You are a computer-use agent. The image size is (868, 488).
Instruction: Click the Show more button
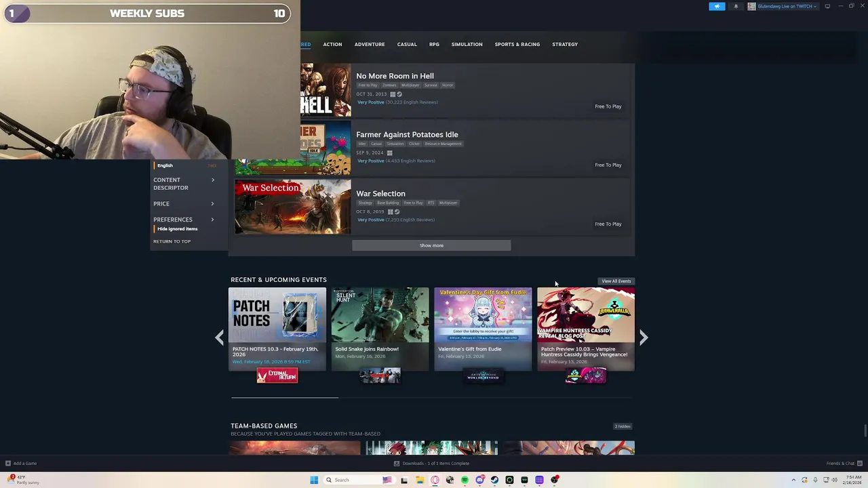tap(431, 245)
